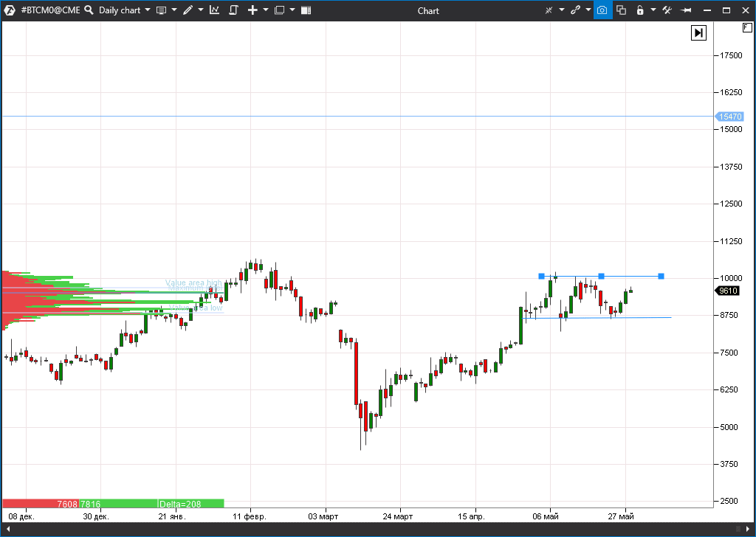Click the crosshair synchronization icon

(x=549, y=10)
